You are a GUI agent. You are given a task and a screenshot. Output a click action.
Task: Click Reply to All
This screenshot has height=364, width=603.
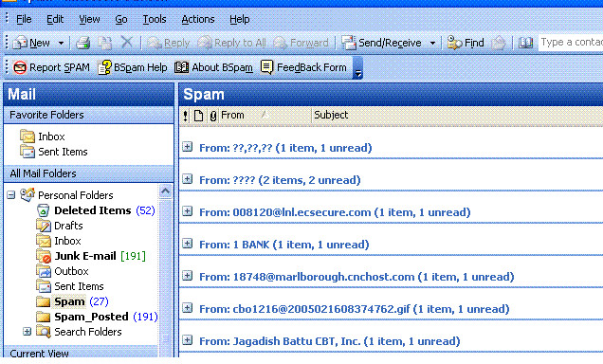pos(232,43)
